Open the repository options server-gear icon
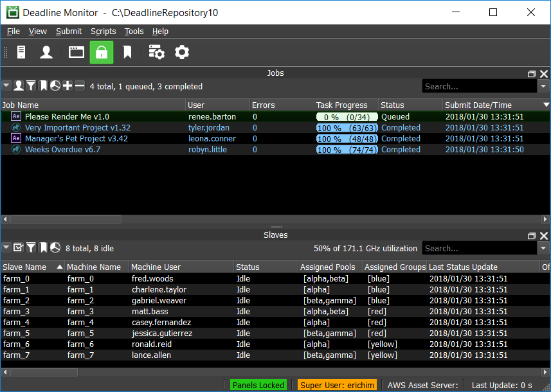Screen dimensions: 551x392 [x=156, y=52]
